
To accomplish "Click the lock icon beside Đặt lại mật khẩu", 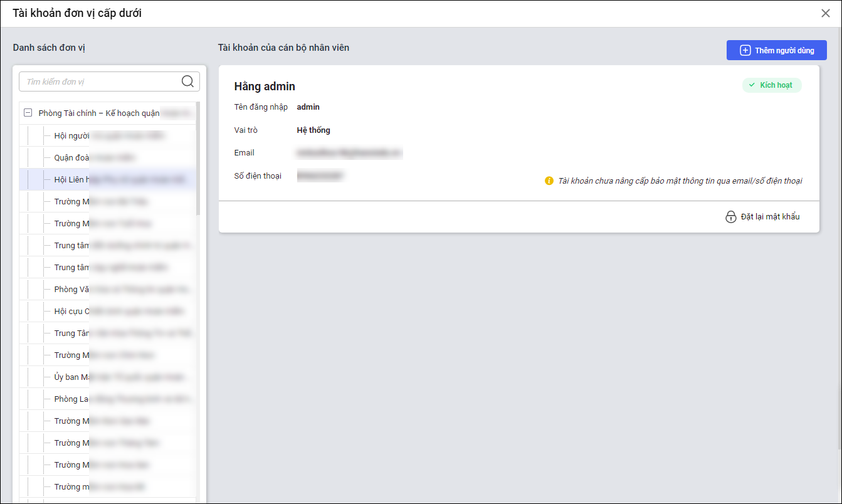I will pyautogui.click(x=730, y=217).
